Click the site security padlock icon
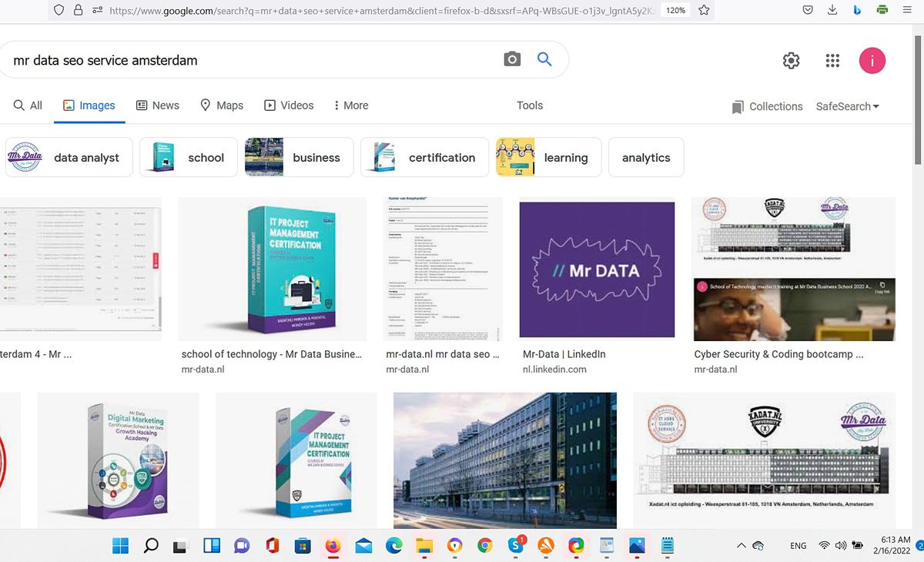The height and width of the screenshot is (562, 924). pyautogui.click(x=78, y=10)
